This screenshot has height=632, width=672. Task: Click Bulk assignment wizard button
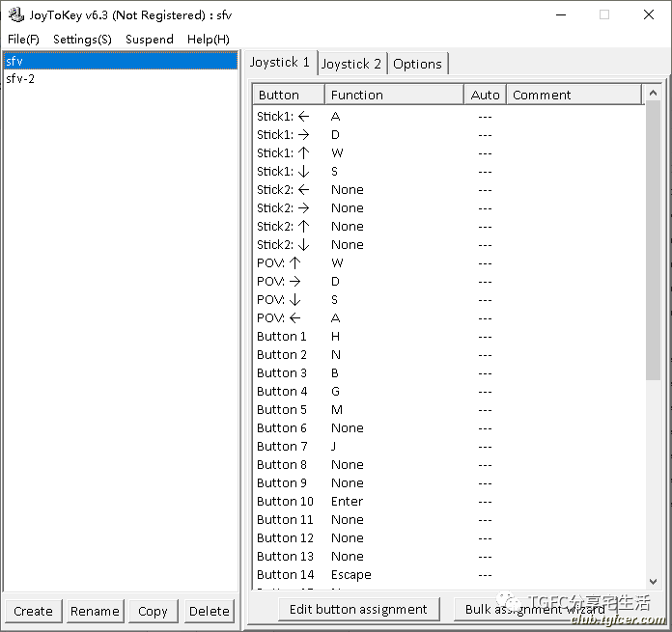(x=535, y=609)
